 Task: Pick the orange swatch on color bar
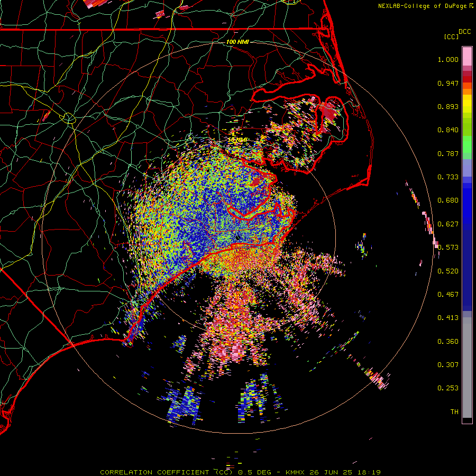pos(467,91)
